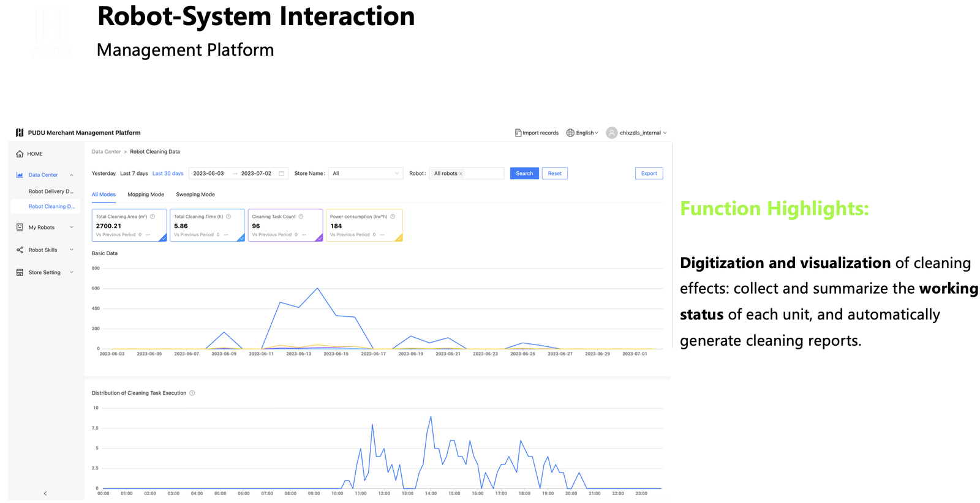Screen dimensions: 980x503
Task: Open the chixzdls_internal account dropdown
Action: point(636,133)
